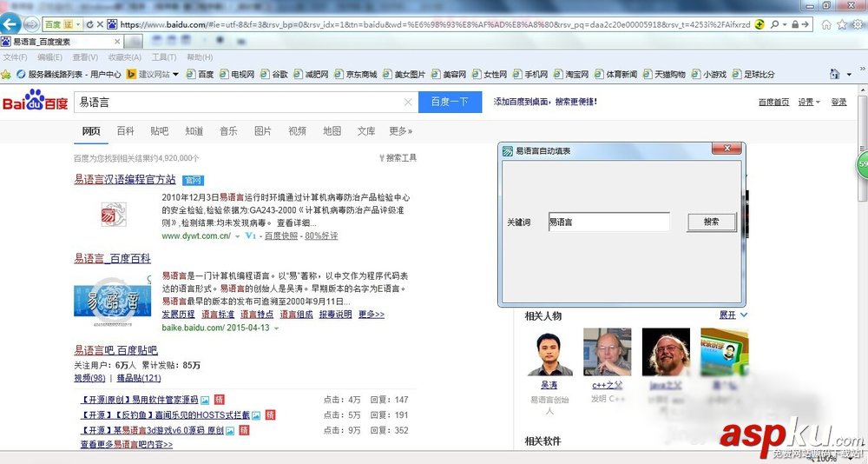868x464 pixels.
Task: Open the 设置 dropdown
Action: coord(809,102)
